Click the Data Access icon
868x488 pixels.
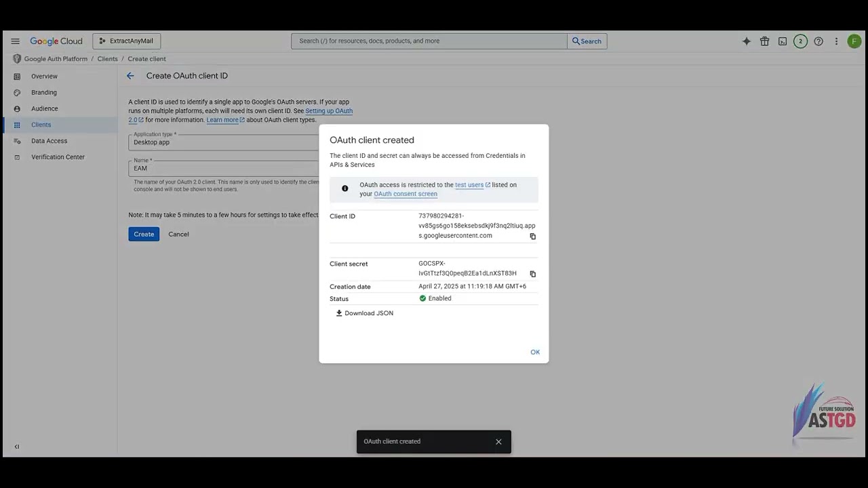(x=17, y=141)
